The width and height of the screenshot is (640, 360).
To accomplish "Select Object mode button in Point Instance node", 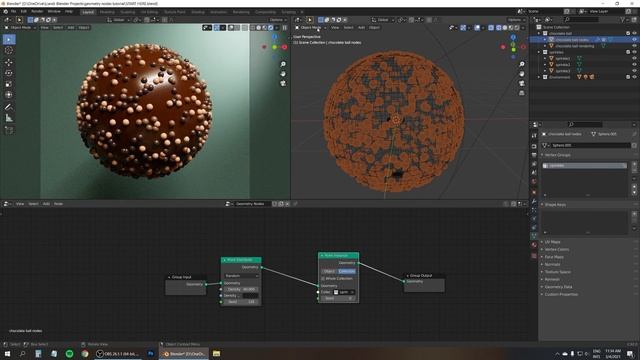I will coord(329,271).
